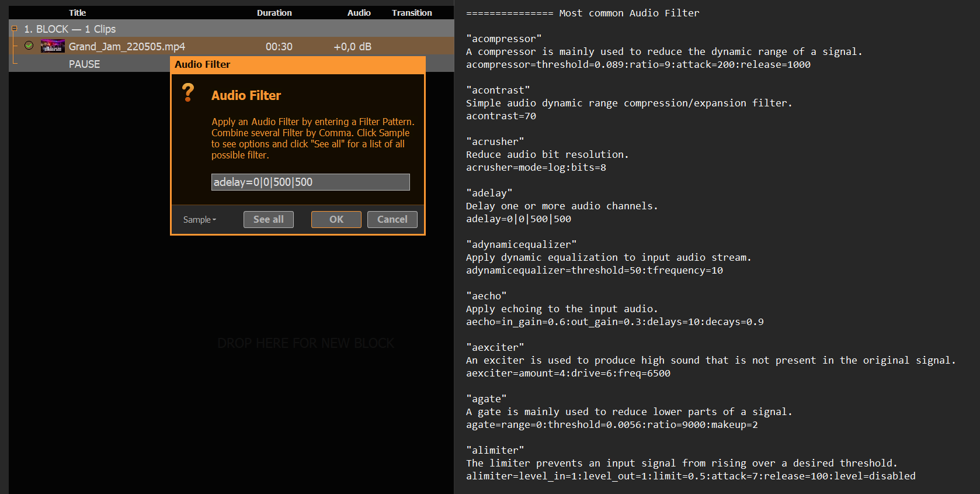This screenshot has width=980, height=494.
Task: Collapse the 1. BLOCK tree node
Action: click(x=15, y=29)
